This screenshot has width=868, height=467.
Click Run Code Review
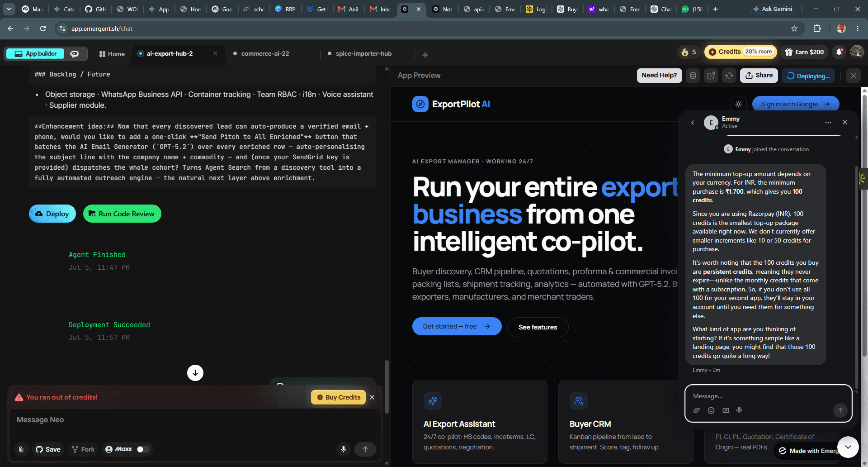[x=122, y=214]
